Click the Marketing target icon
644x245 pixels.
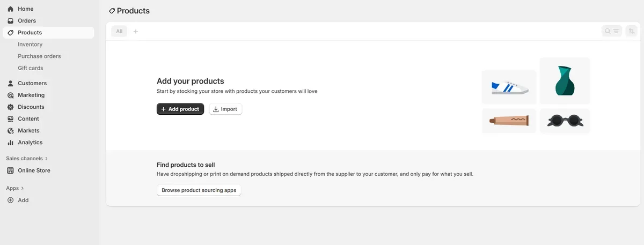click(10, 95)
